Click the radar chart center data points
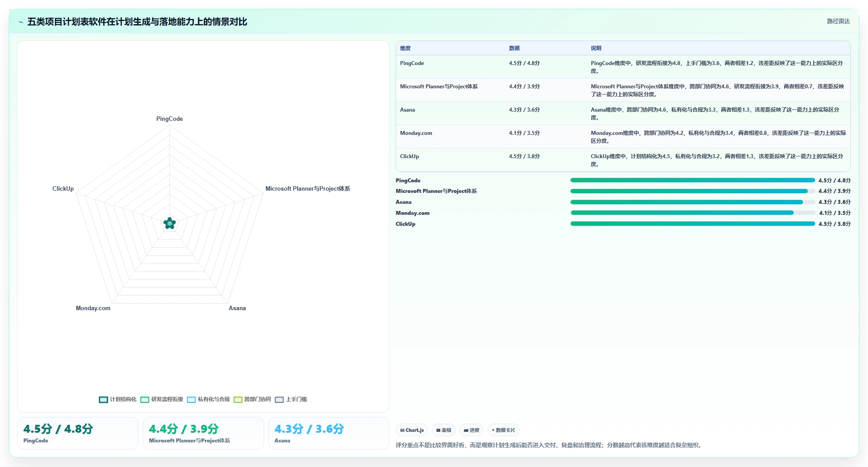The height and width of the screenshot is (467, 868). click(x=170, y=223)
